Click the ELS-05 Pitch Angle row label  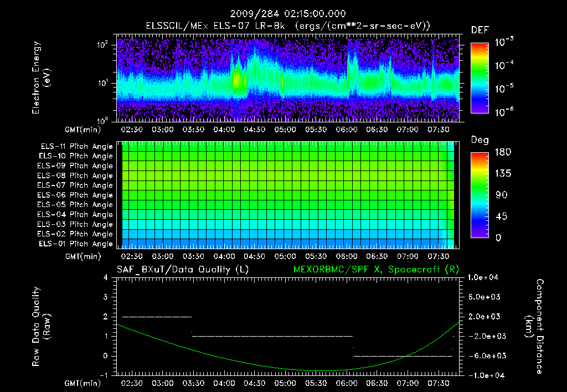[x=75, y=205]
